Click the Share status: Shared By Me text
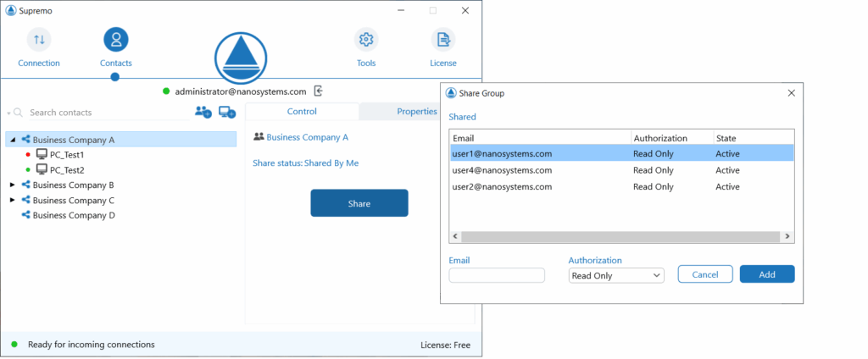This screenshot has width=868, height=359. point(307,163)
